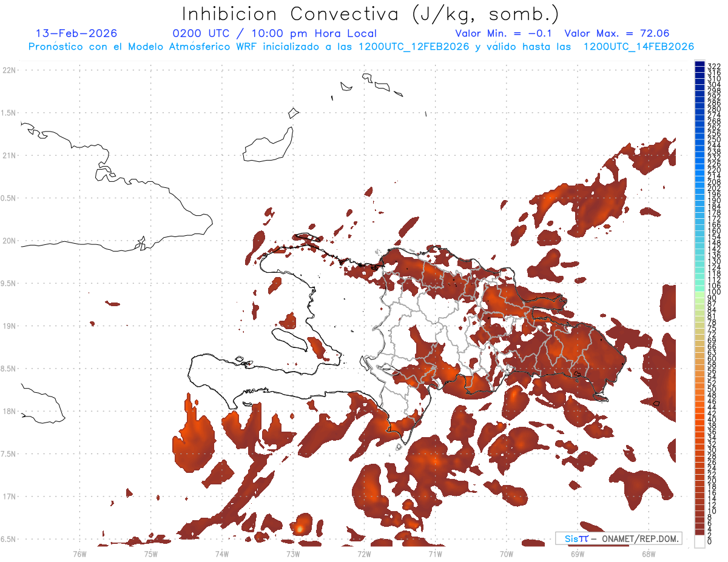Viewport: 728px width, 562px height.
Task: Click the "8.5N" latitude label
Action: point(9,369)
